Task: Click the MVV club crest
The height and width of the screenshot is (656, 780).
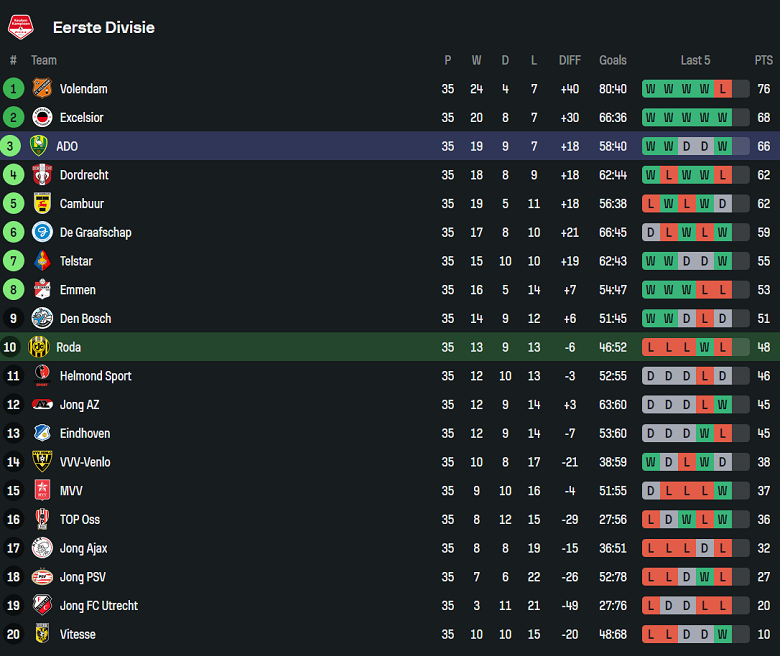Action: (x=41, y=491)
